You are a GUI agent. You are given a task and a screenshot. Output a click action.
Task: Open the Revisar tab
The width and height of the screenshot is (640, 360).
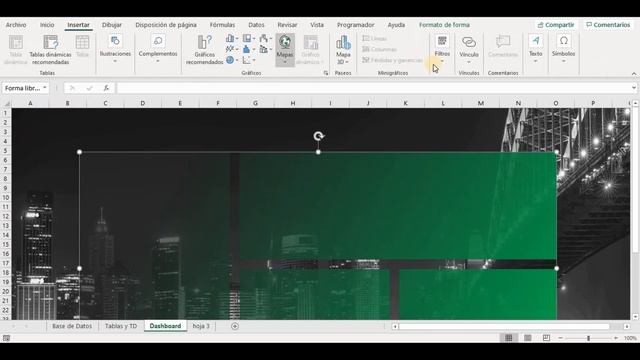tap(287, 25)
